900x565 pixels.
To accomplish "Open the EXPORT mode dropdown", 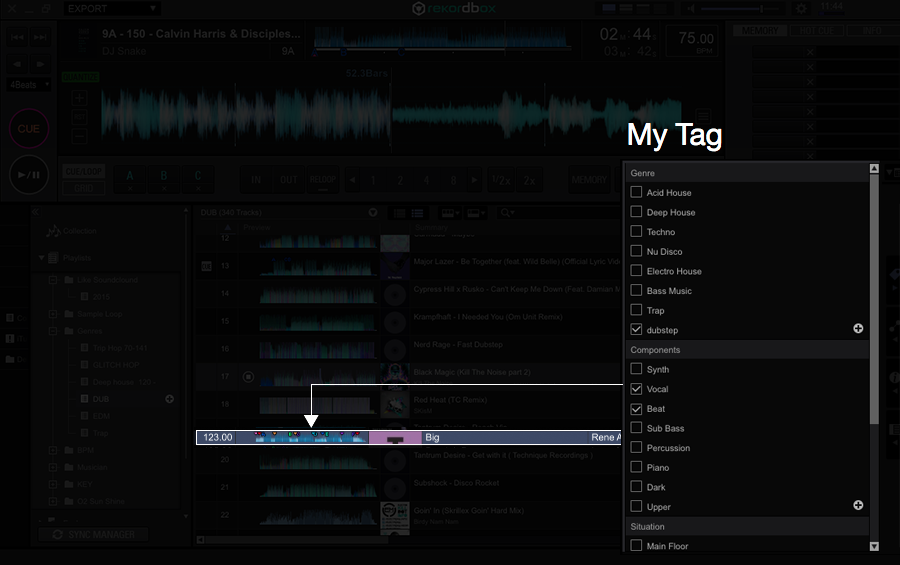I will click(x=112, y=9).
